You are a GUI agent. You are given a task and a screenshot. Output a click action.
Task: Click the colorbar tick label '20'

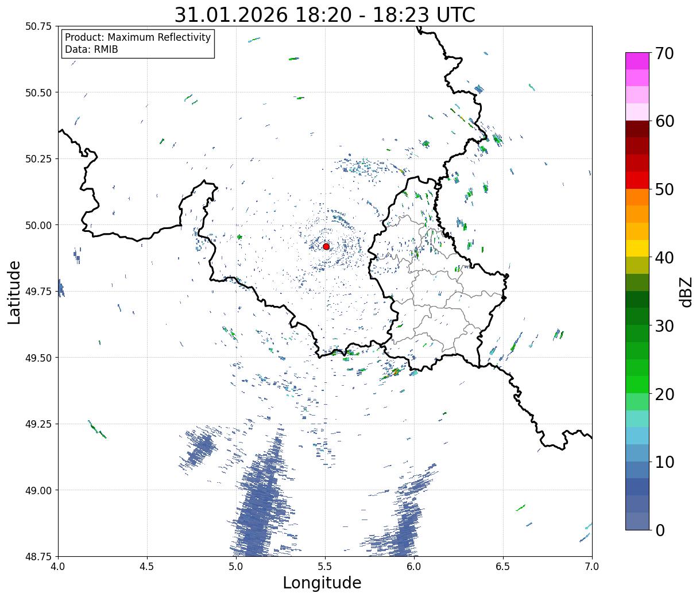tap(664, 394)
